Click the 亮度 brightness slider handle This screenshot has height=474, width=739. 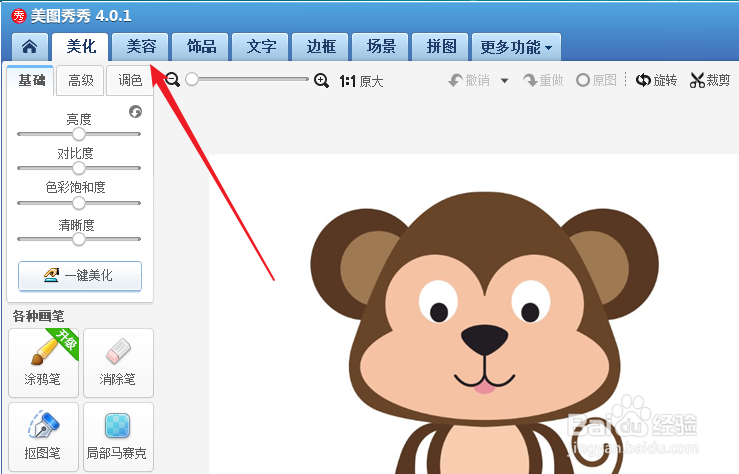79,134
